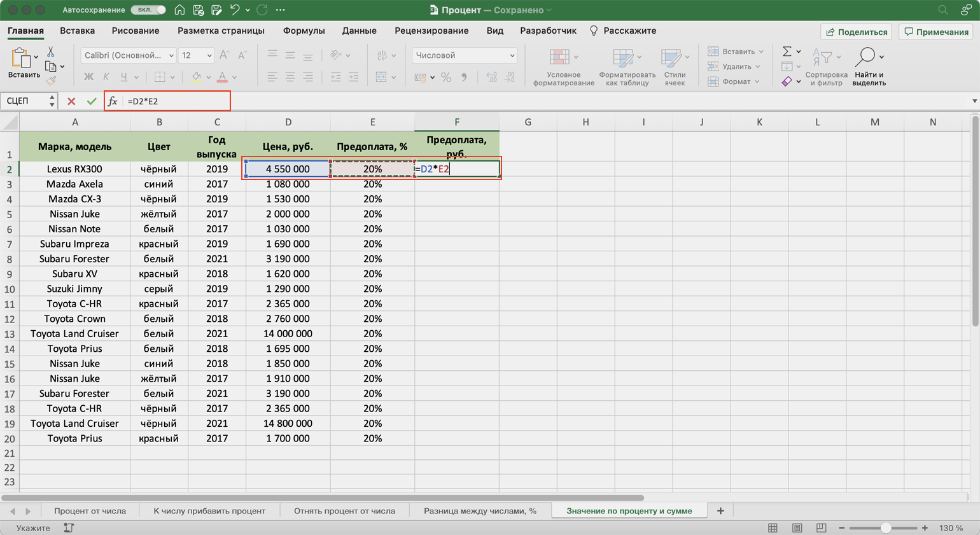Click the green confirm formula checkmark
980x535 pixels.
[x=92, y=101]
